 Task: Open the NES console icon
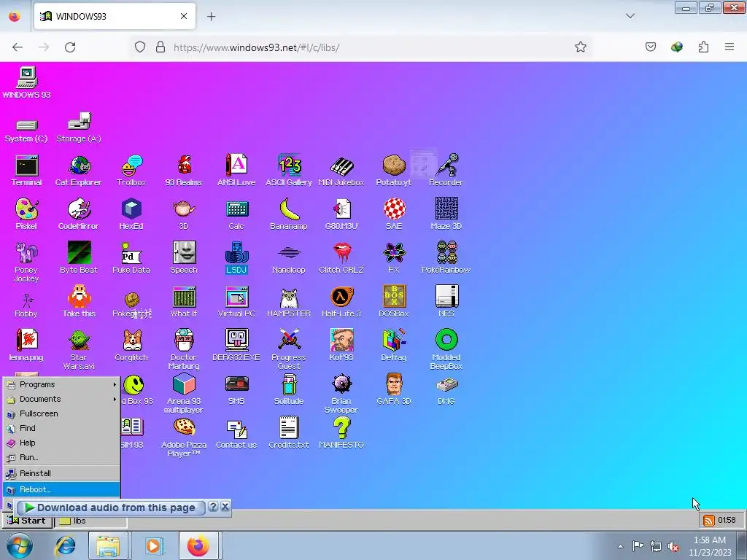(x=446, y=301)
